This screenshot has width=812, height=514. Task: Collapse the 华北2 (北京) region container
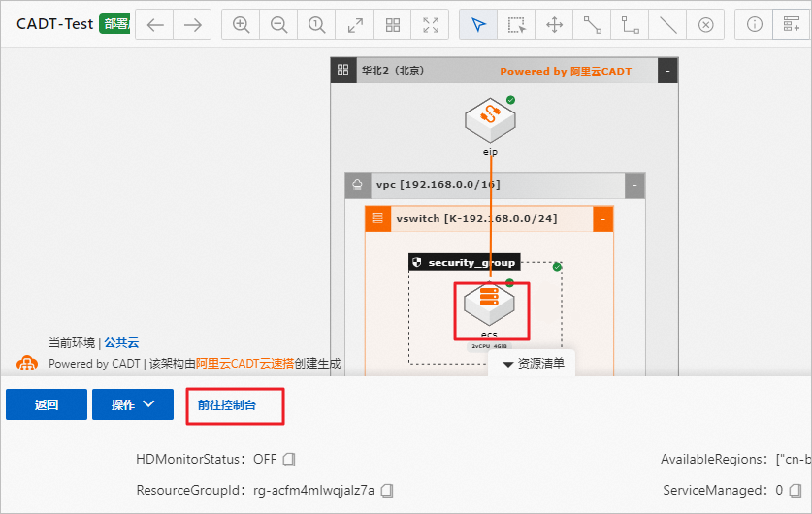[x=667, y=71]
